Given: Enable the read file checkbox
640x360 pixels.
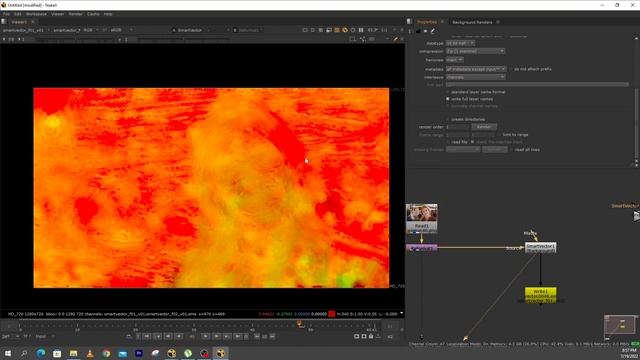Looking at the screenshot, I should click(448, 142).
